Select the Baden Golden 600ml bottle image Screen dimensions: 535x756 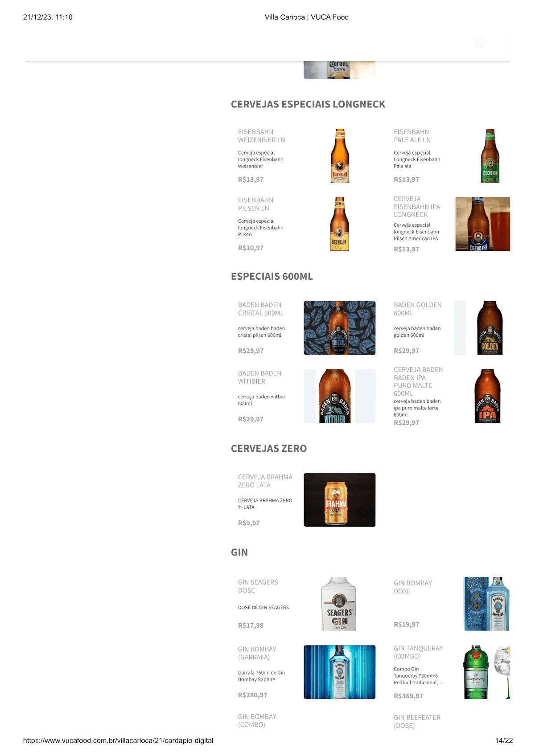pos(482,328)
